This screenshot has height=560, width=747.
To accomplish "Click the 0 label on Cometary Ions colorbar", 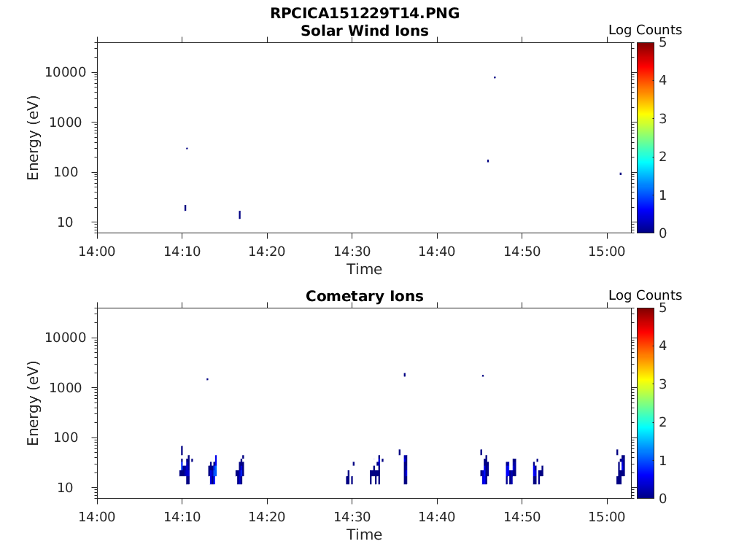I will (662, 498).
